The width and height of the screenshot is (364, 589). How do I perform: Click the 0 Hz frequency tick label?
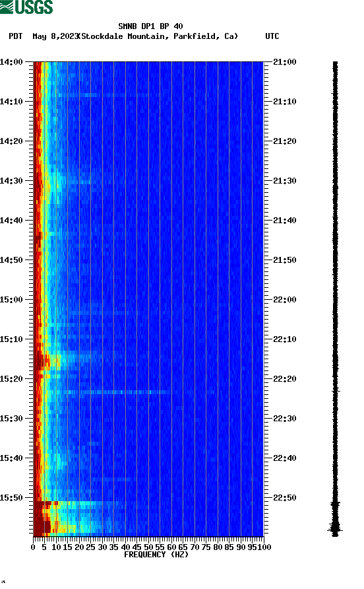[33, 547]
